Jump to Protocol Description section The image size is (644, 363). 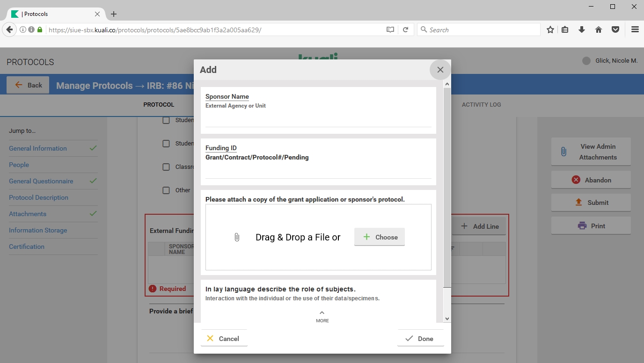[38, 197]
